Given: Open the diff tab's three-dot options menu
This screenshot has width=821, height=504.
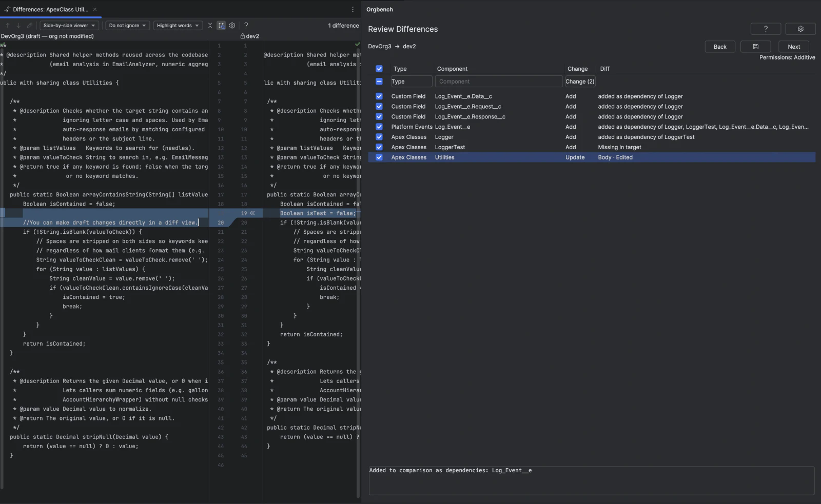Looking at the screenshot, I should 353,9.
